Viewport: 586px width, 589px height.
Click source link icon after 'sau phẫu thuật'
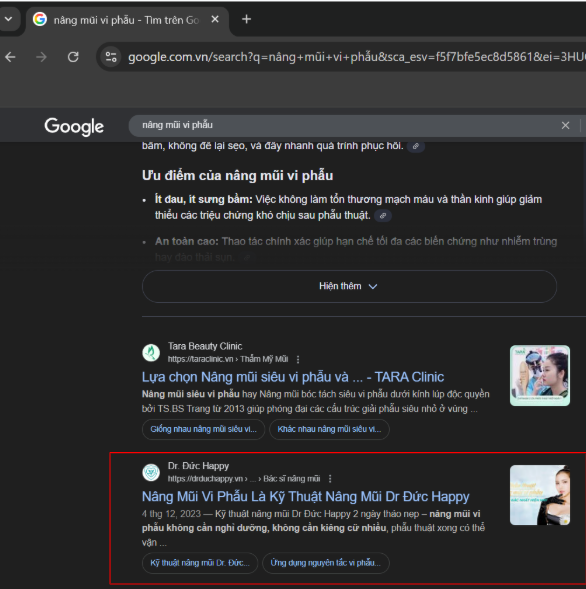click(x=383, y=216)
